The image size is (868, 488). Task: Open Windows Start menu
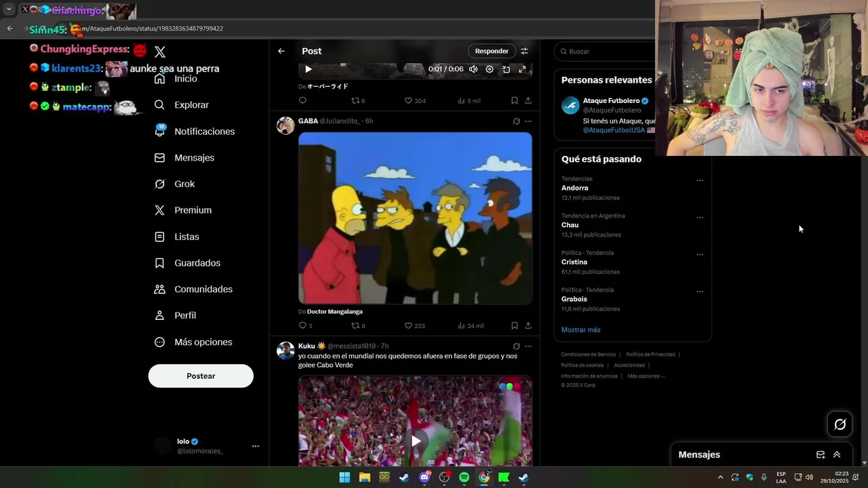click(344, 477)
